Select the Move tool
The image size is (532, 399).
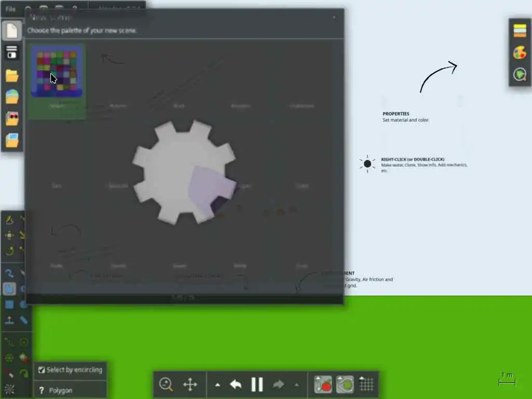click(x=9, y=235)
